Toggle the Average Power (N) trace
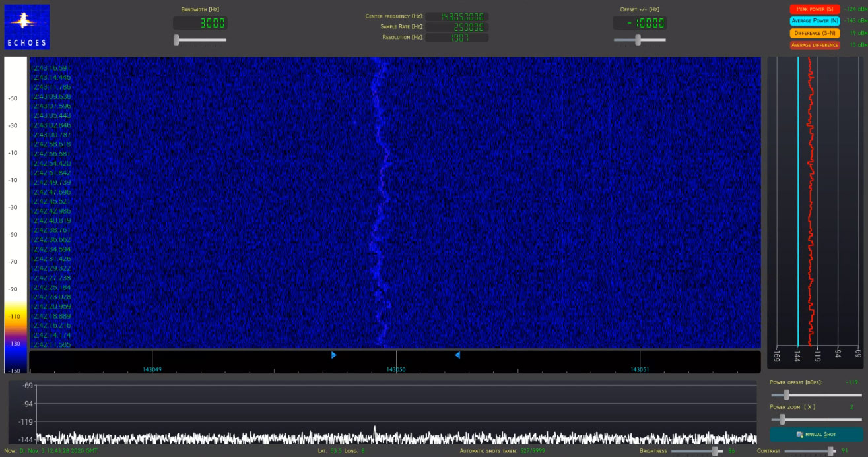 [x=815, y=21]
